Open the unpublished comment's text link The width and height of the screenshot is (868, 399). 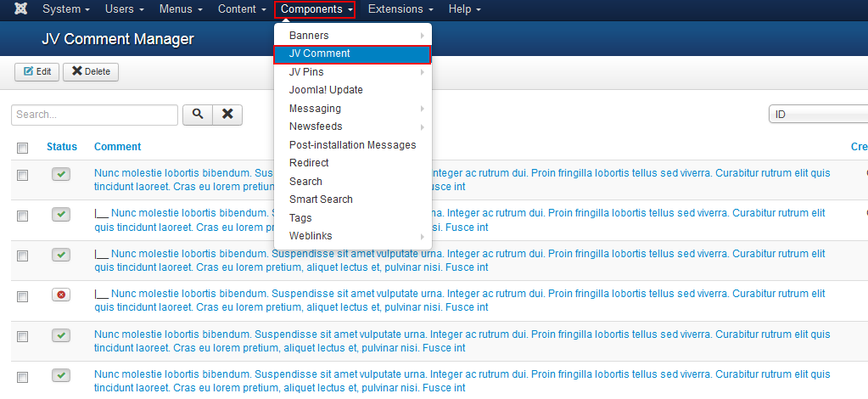coord(460,300)
